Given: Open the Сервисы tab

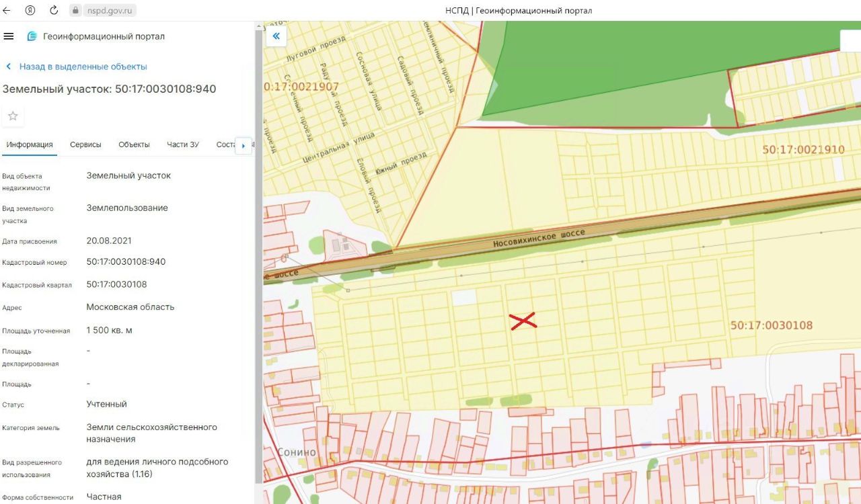Looking at the screenshot, I should (x=85, y=144).
